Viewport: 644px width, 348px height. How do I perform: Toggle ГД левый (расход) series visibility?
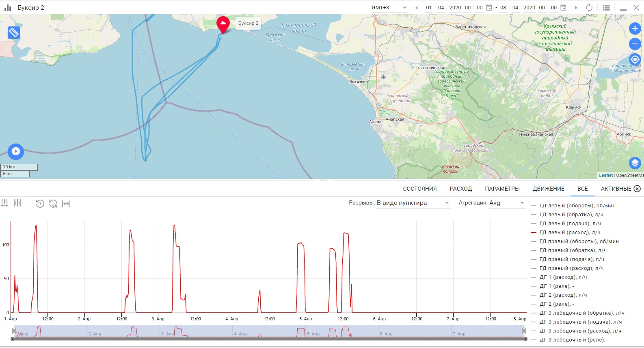[569, 233]
